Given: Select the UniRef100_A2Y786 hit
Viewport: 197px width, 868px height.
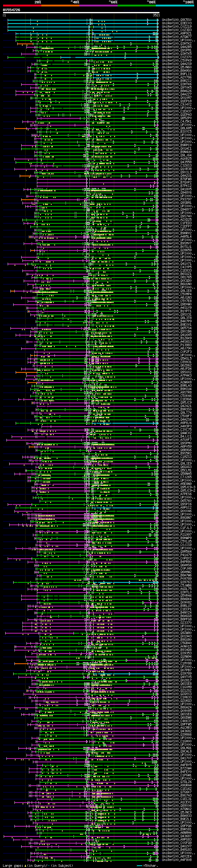Looking at the screenshot, I should point(177,77).
